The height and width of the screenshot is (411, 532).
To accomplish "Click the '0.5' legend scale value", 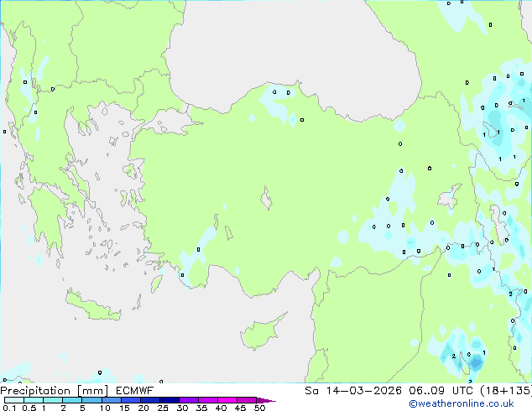I will pyautogui.click(x=29, y=408).
